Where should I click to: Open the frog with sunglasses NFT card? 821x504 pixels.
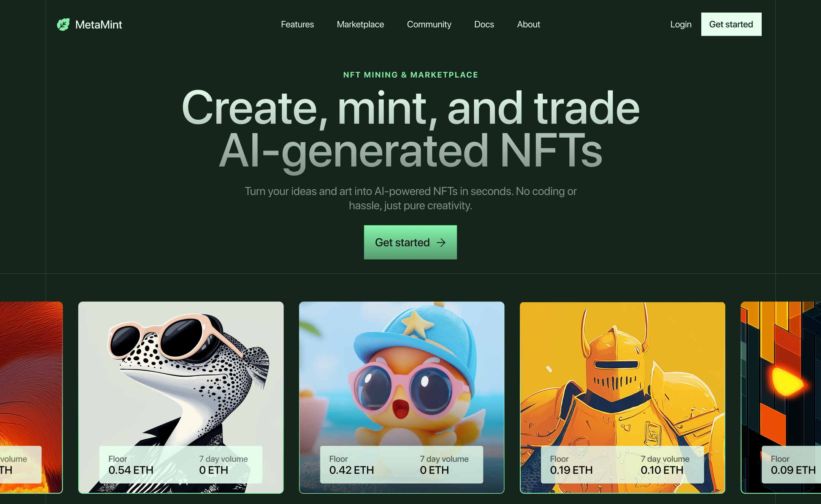181,398
